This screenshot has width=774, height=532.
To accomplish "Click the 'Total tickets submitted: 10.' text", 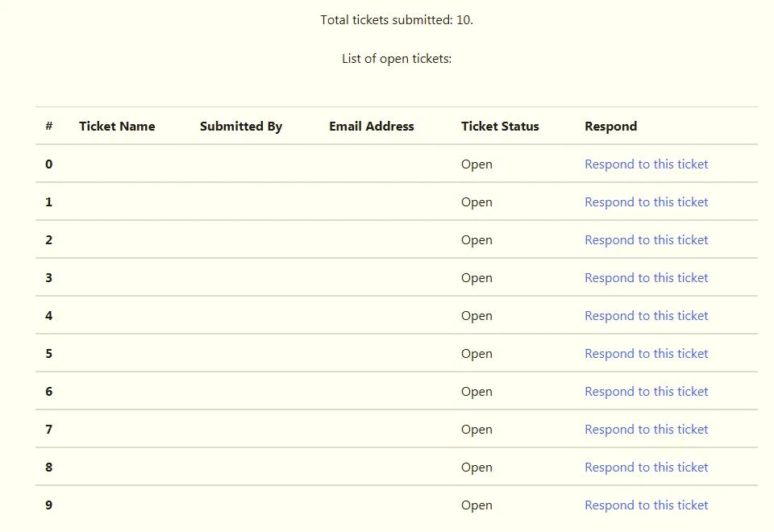I will 397,19.
